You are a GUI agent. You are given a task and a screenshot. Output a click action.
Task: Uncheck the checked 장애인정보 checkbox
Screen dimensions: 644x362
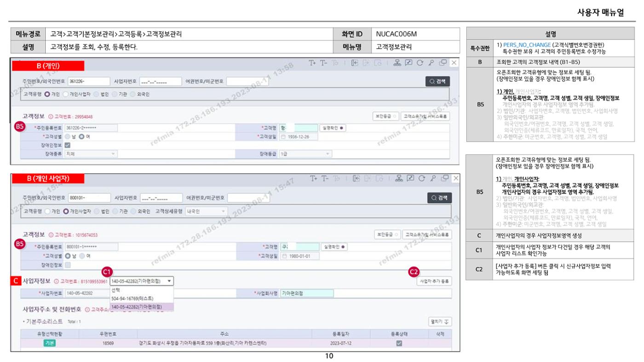[68, 146]
